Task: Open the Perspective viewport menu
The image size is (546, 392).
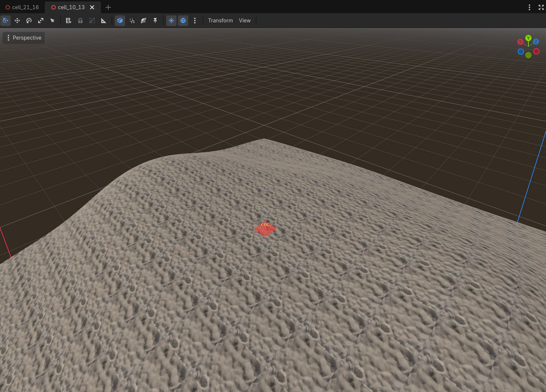Action: (24, 38)
